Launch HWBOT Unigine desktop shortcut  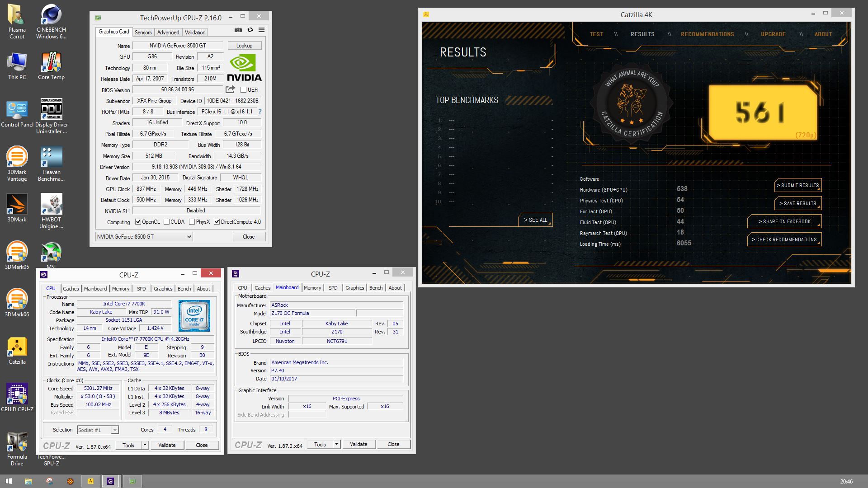coord(51,211)
